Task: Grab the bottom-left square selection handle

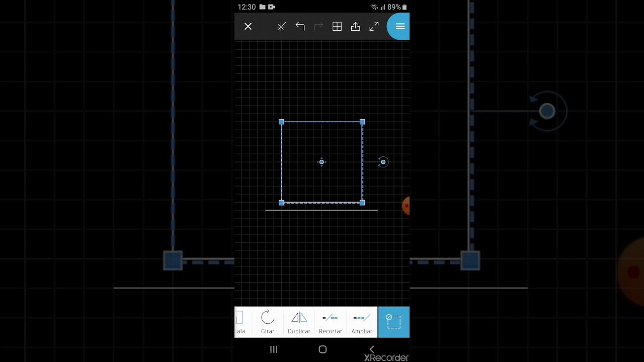Action: tap(281, 203)
